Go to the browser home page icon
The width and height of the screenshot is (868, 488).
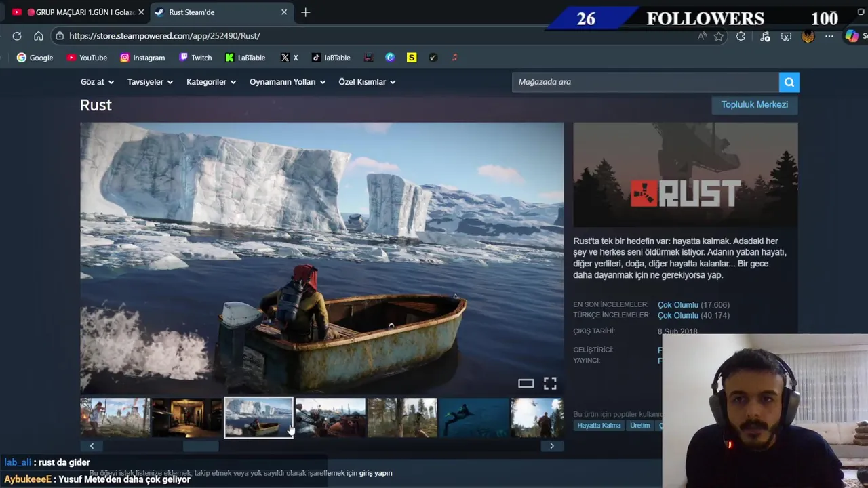[x=39, y=36]
